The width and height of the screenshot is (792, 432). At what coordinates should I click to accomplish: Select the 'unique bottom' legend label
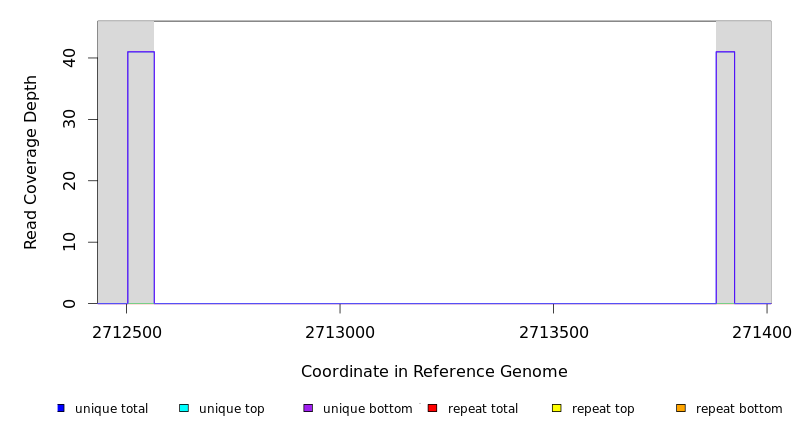pyautogui.click(x=367, y=409)
